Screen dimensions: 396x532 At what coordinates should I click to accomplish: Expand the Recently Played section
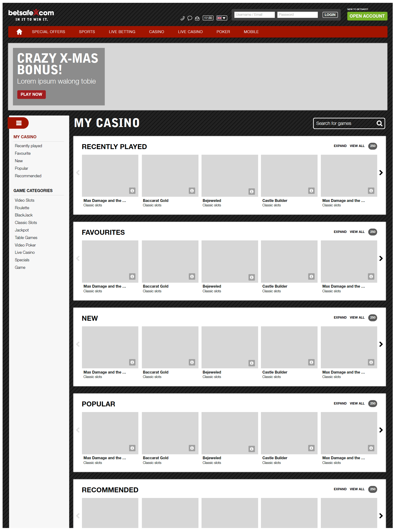[340, 146]
